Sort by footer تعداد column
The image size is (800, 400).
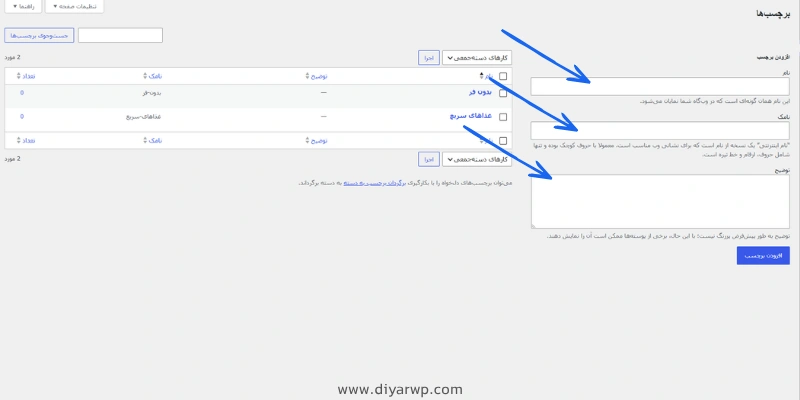click(x=26, y=140)
